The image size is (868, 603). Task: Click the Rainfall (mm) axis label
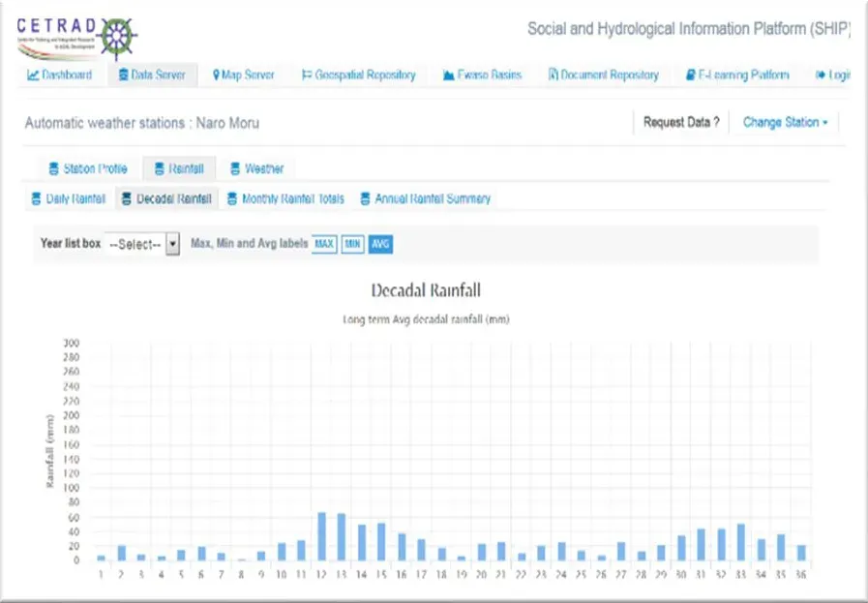click(50, 451)
